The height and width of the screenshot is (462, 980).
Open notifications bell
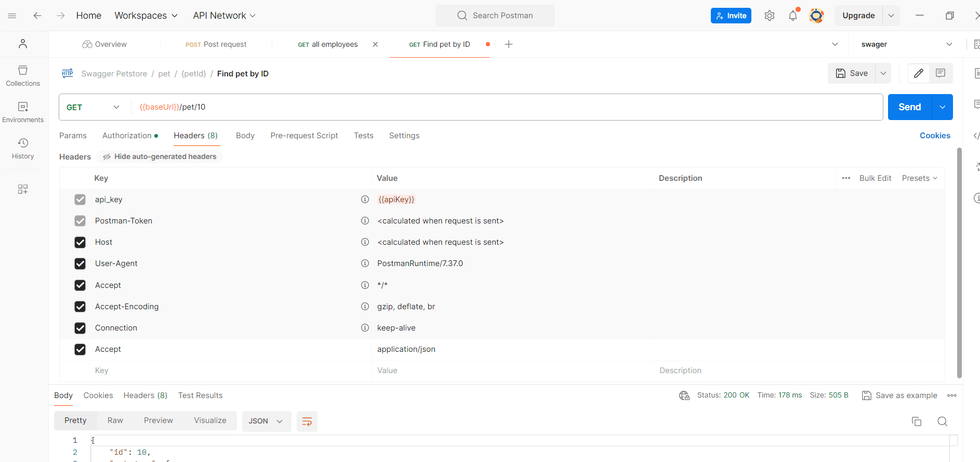pos(793,16)
